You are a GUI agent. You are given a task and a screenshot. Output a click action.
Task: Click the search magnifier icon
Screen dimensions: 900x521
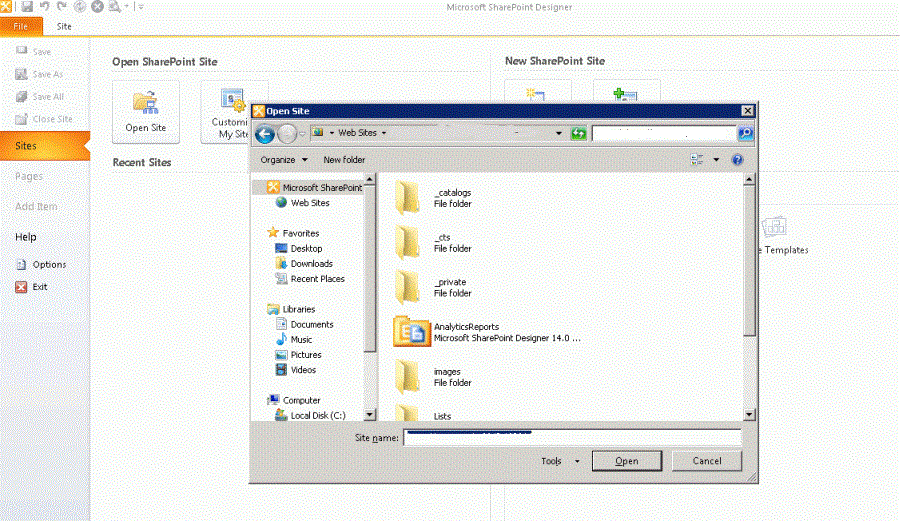point(746,133)
